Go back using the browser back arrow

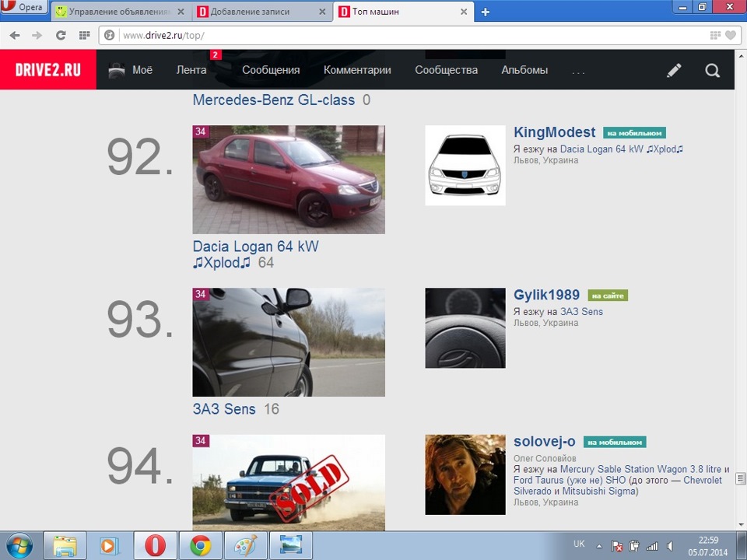click(x=15, y=35)
